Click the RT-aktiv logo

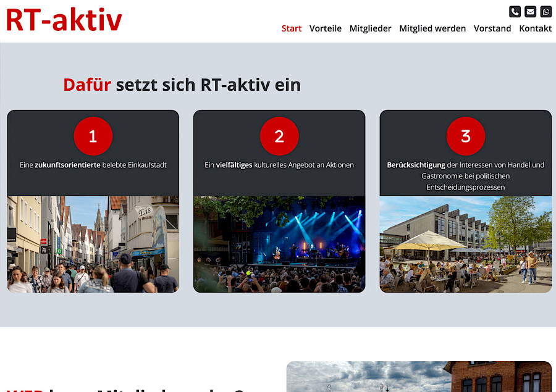point(64,20)
